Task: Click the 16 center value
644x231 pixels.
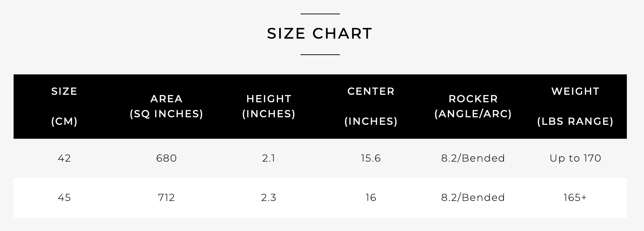Action: (x=371, y=197)
